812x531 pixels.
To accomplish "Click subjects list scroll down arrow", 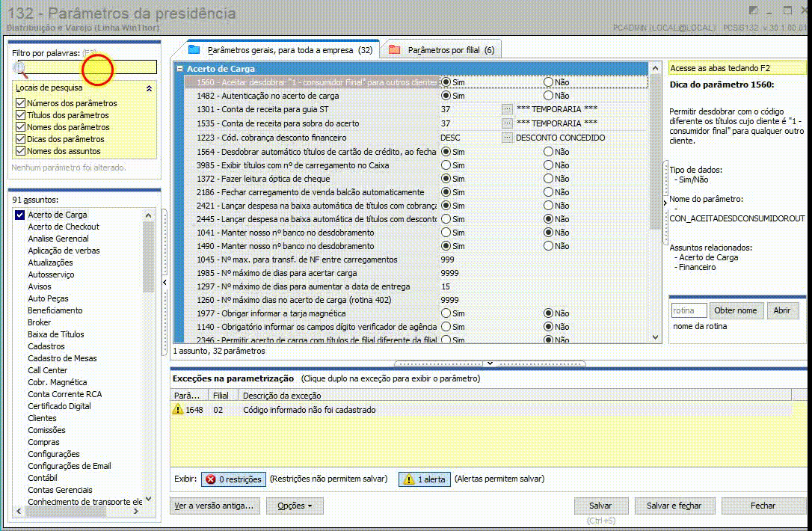I will 149,499.
